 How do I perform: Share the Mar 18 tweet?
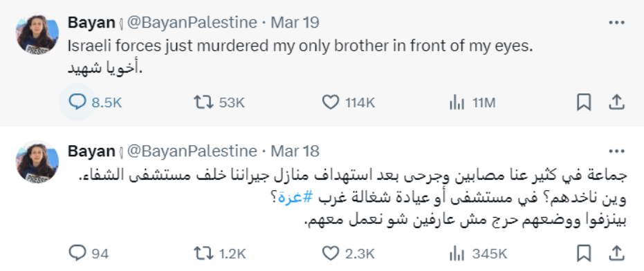tap(616, 253)
